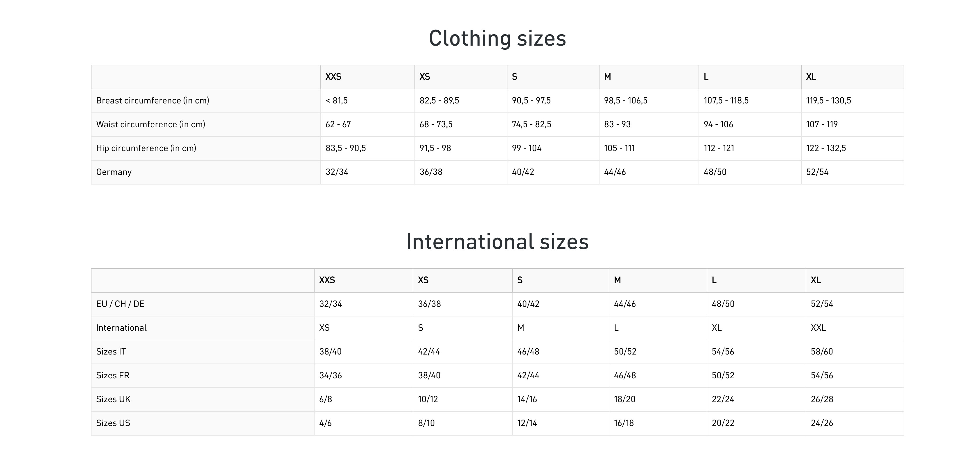Click the EU / CH / DE row label
The image size is (980, 469).
(x=120, y=304)
